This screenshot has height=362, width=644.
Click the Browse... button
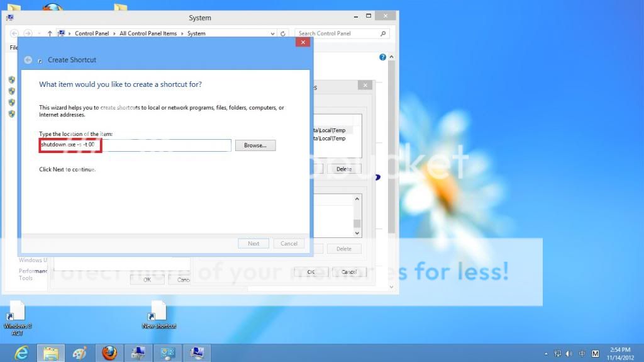coord(255,145)
